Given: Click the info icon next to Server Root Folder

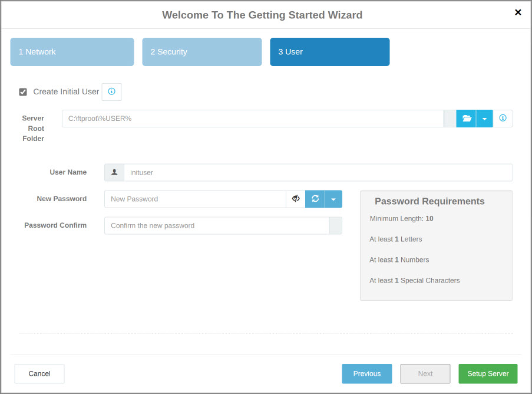Looking at the screenshot, I should (503, 118).
